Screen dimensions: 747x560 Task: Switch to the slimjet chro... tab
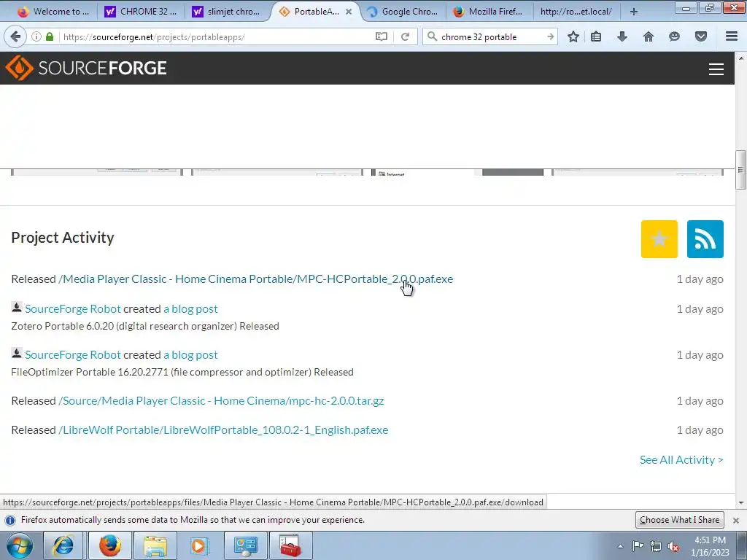tap(227, 12)
